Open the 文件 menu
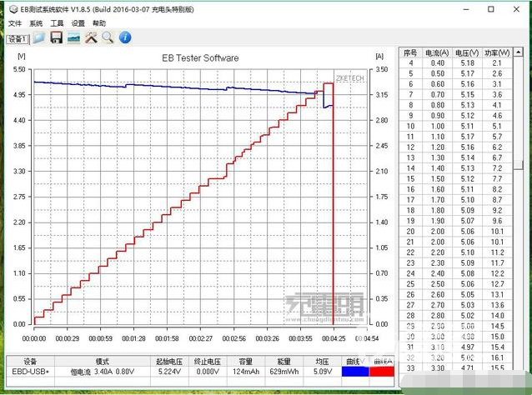This screenshot has height=395, width=532. pyautogui.click(x=14, y=23)
